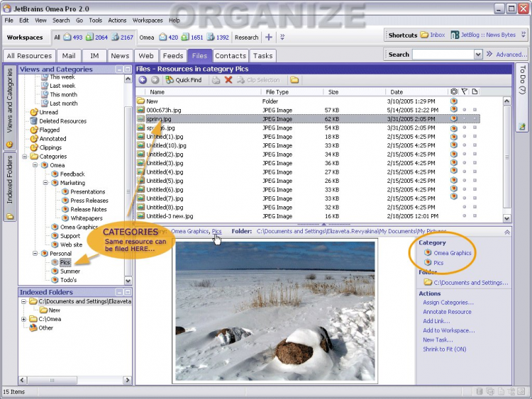
Task: Open the JetBlog :: News Bytes shortcut
Action: pos(483,35)
